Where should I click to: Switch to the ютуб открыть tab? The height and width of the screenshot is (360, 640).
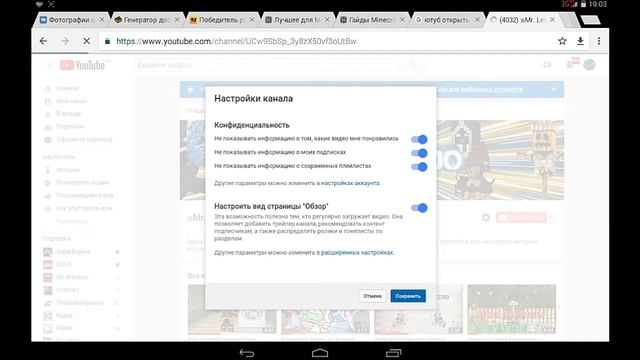click(447, 20)
